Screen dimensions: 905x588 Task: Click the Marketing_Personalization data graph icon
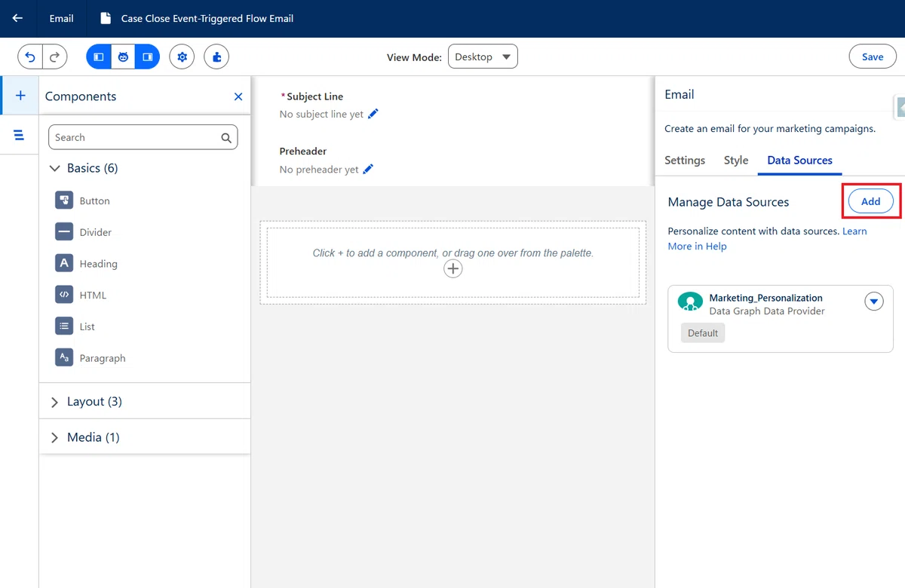[690, 302]
